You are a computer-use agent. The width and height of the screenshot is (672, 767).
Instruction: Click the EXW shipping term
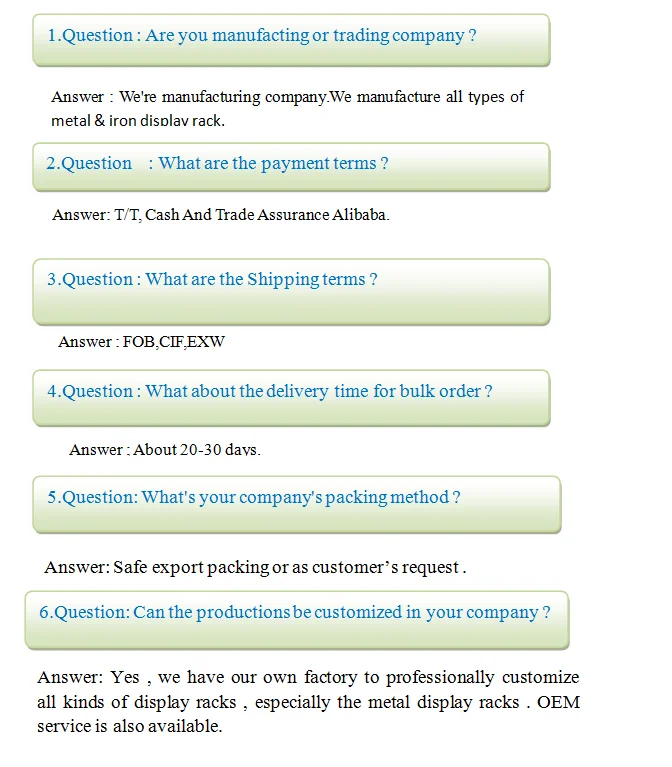[207, 342]
